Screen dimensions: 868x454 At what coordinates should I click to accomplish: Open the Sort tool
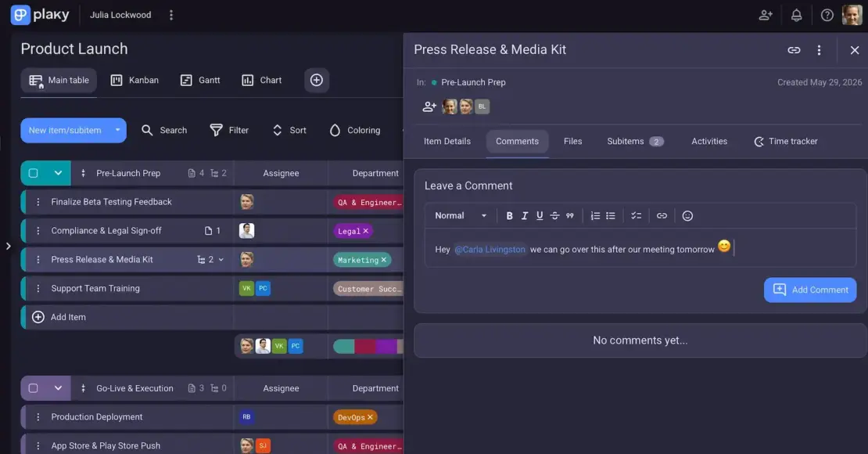tap(289, 130)
